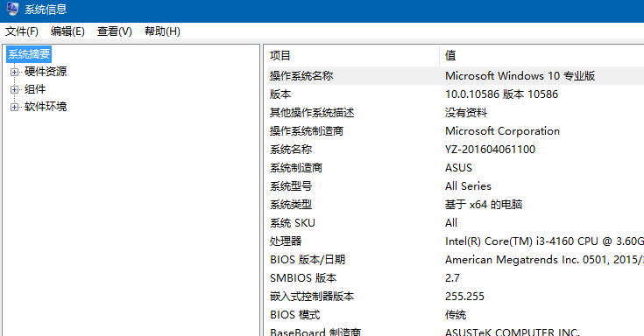Select the BIOS 模式 row

pos(456,315)
